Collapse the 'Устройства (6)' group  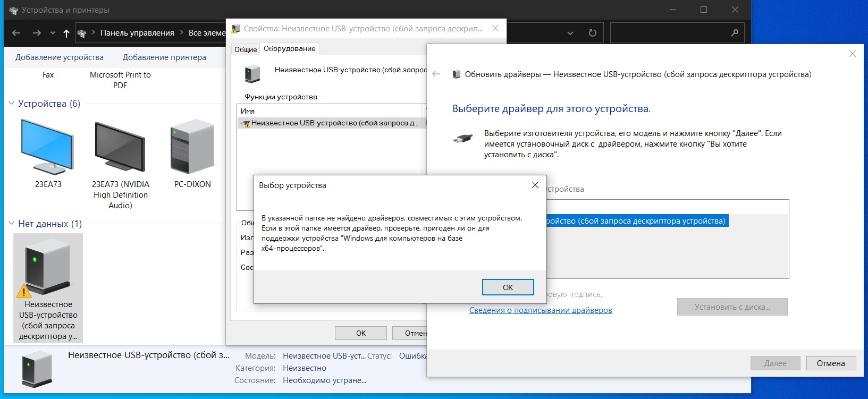pos(11,104)
